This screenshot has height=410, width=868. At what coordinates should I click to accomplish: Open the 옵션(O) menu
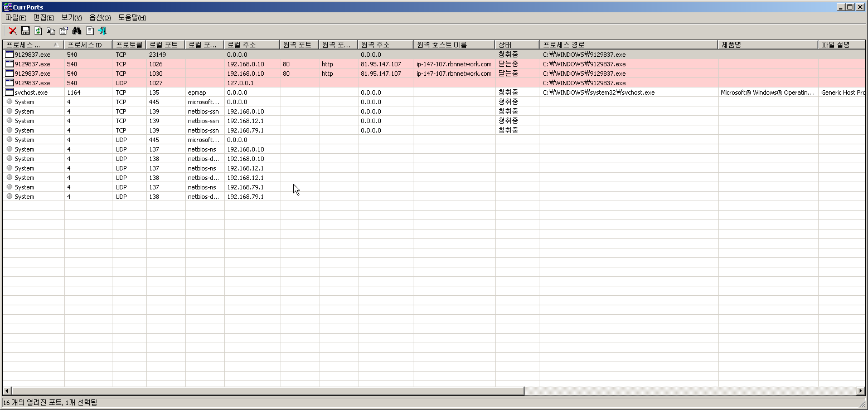coord(100,18)
